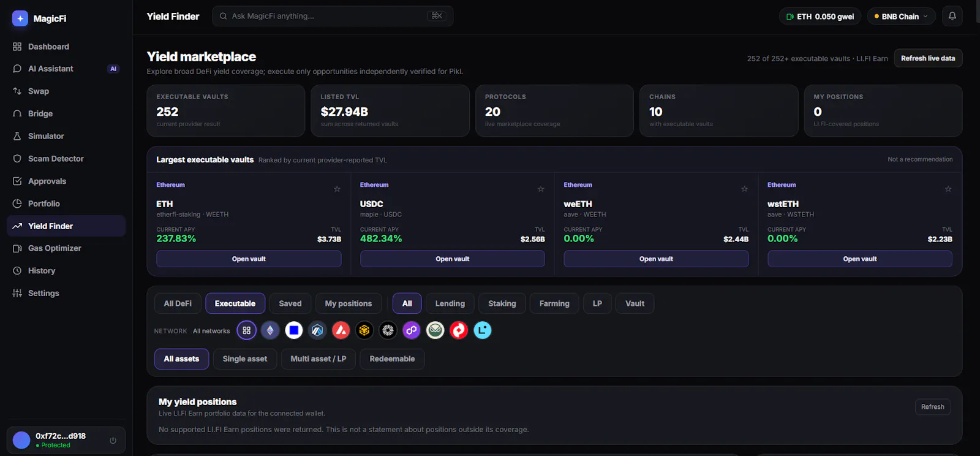The width and height of the screenshot is (980, 456).
Task: Filter by Single asset
Action: [245, 359]
